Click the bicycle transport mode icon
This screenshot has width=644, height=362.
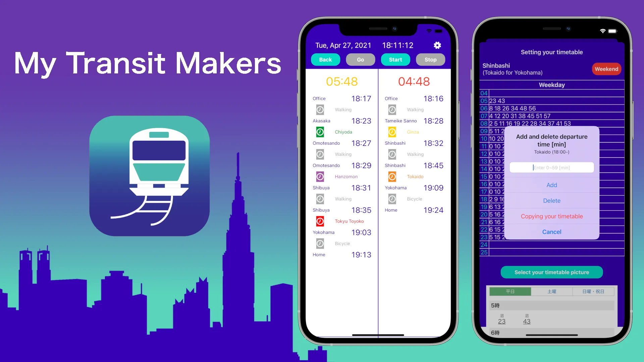[x=320, y=243]
